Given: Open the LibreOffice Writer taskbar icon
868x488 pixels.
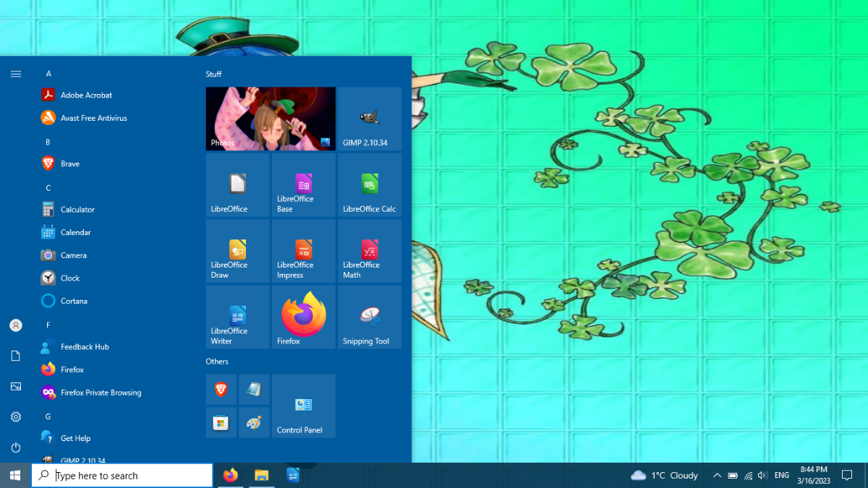Looking at the screenshot, I should click(293, 475).
